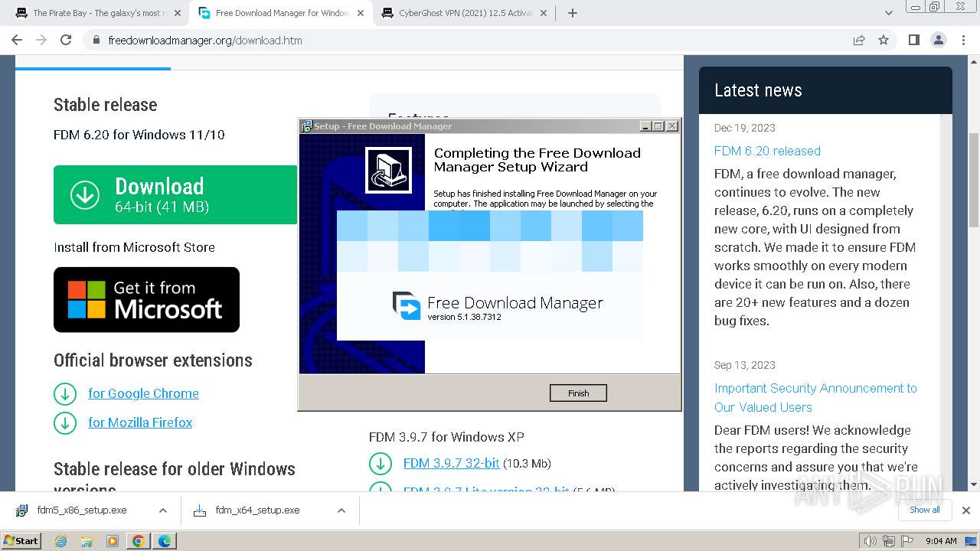Click the green Download 64-bit button
The width and height of the screenshot is (980, 551).
[175, 195]
